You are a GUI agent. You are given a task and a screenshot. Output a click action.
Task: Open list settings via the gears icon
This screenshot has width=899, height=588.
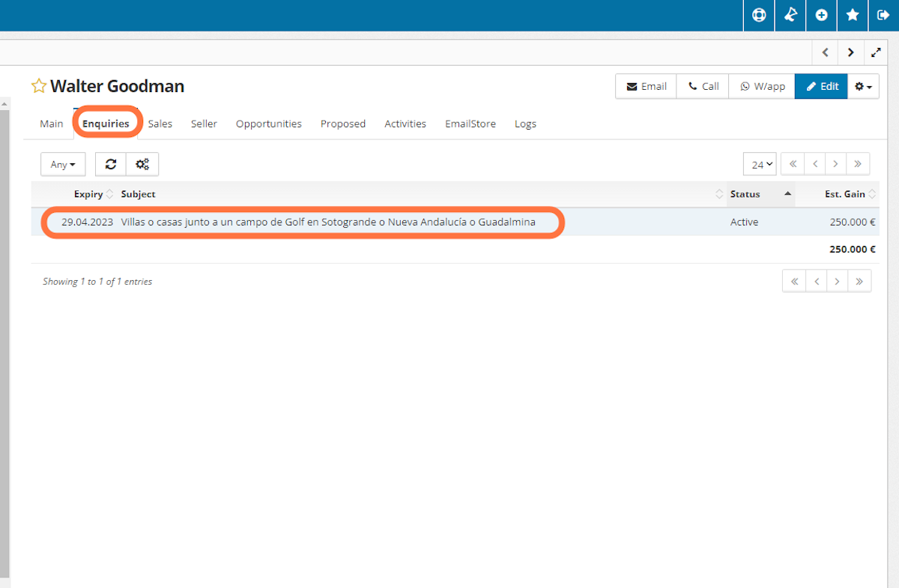click(142, 164)
